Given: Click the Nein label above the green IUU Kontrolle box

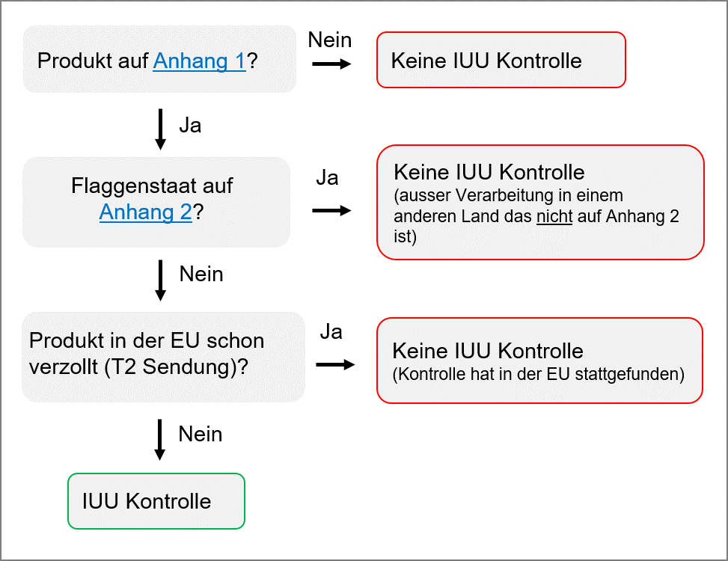Looking at the screenshot, I should click(201, 435).
